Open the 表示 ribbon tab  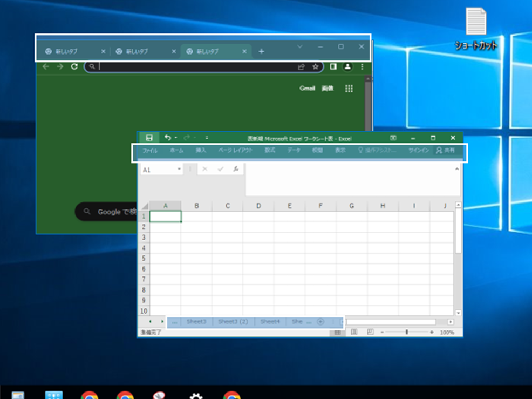pos(340,151)
